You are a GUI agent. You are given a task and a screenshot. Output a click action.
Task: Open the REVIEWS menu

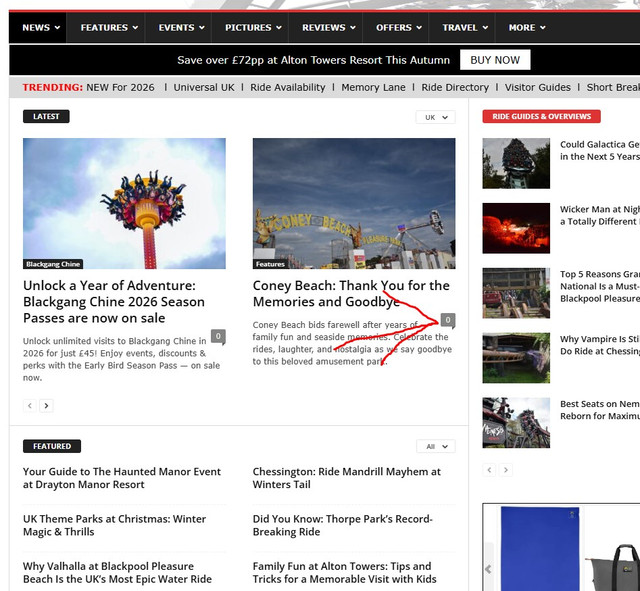click(x=329, y=27)
